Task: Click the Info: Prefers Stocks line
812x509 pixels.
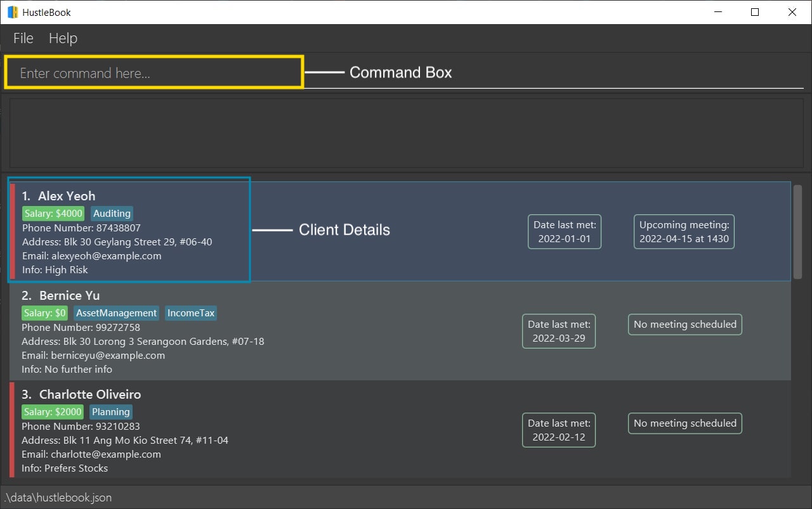Action: coord(65,468)
